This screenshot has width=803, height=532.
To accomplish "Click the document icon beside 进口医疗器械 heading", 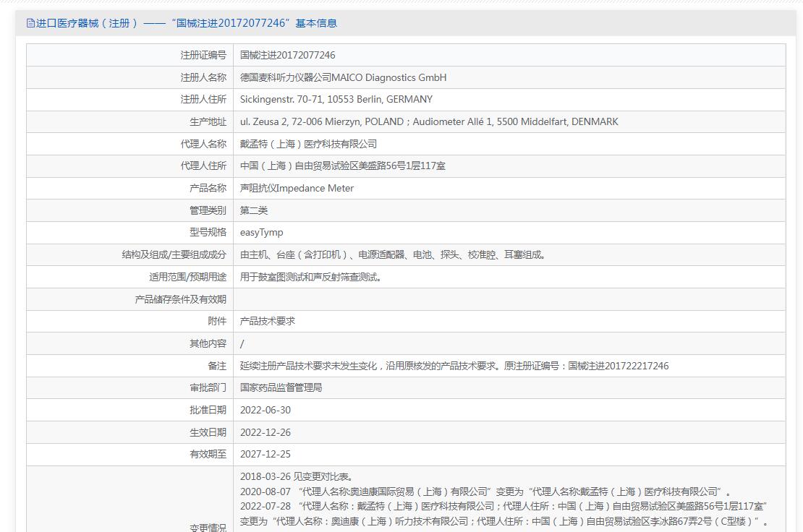I will pyautogui.click(x=30, y=23).
